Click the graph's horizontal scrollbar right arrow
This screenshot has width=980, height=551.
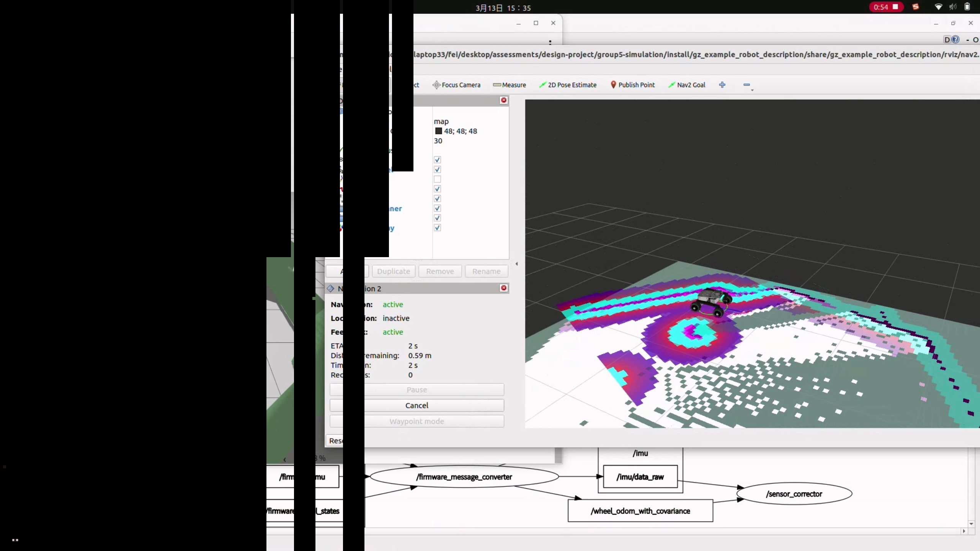[964, 531]
